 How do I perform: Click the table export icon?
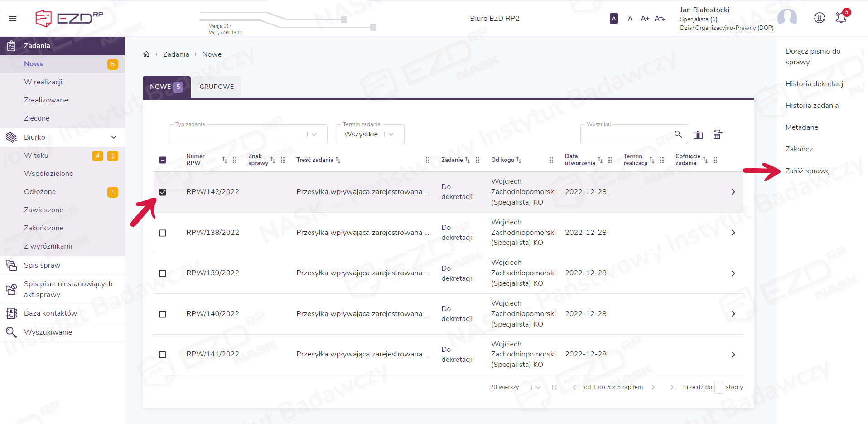coord(718,134)
